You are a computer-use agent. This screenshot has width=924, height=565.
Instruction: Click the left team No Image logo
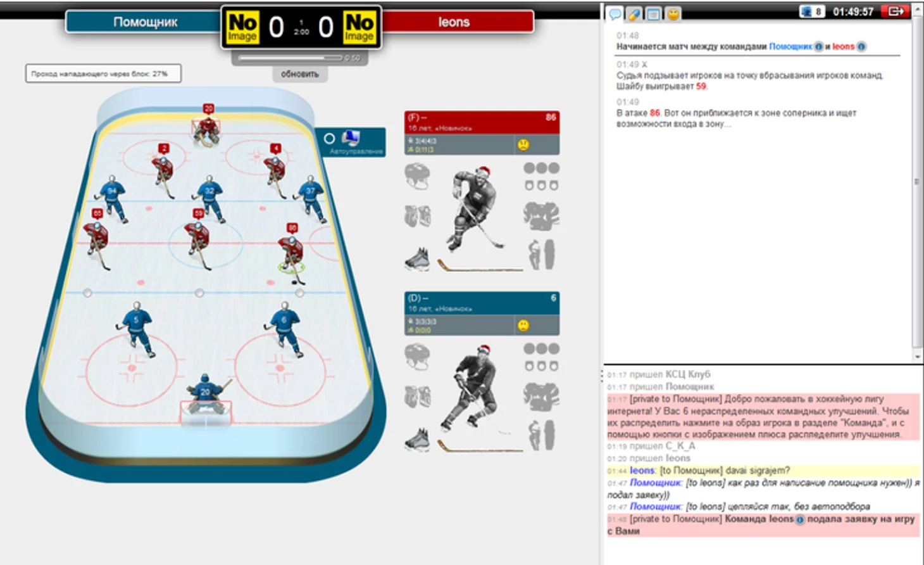(x=242, y=28)
